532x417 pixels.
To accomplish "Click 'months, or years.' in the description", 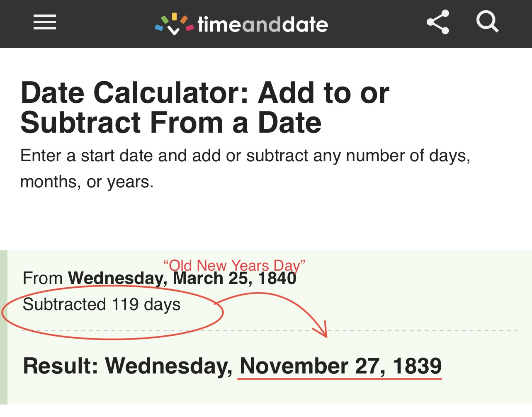I will point(87,182).
